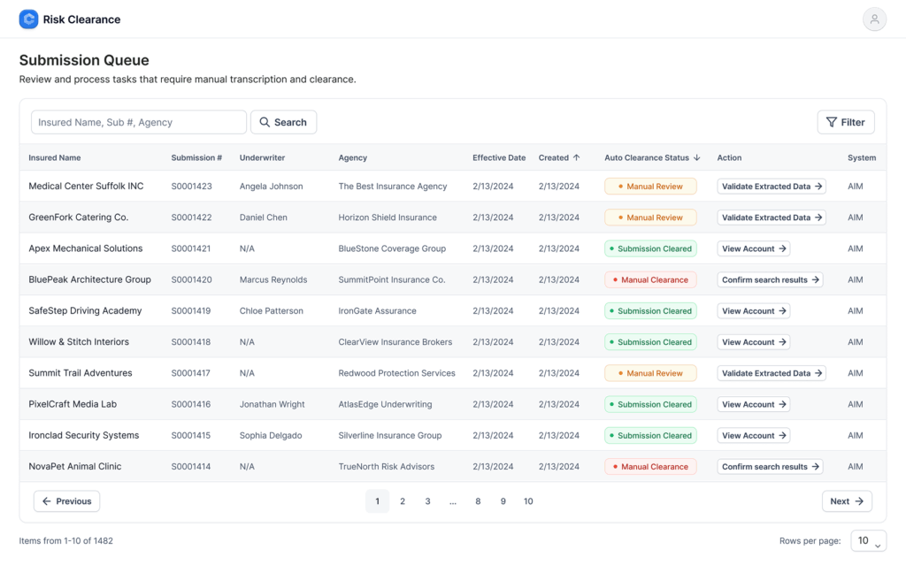Sort by Auto Clearance Status arrow
906x588 pixels.
pyautogui.click(x=697, y=157)
